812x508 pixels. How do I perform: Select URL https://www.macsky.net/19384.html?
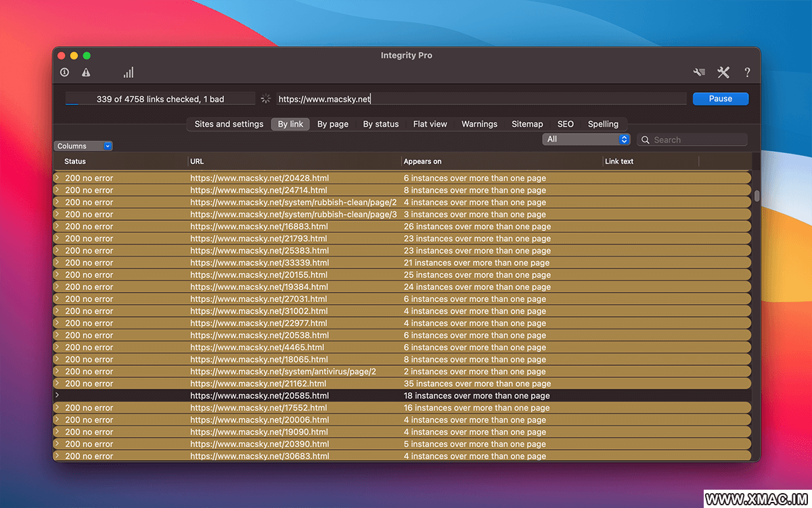pyautogui.click(x=259, y=287)
